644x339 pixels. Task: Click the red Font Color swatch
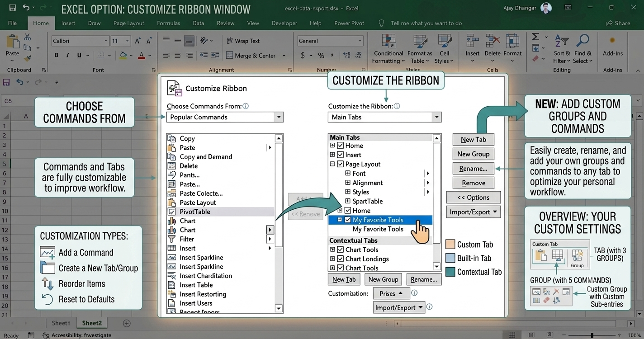point(141,56)
